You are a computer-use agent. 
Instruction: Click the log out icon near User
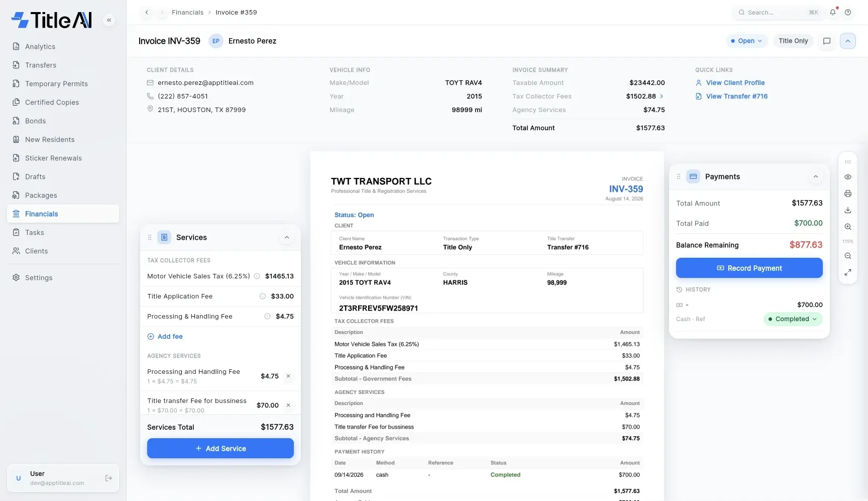point(108,478)
